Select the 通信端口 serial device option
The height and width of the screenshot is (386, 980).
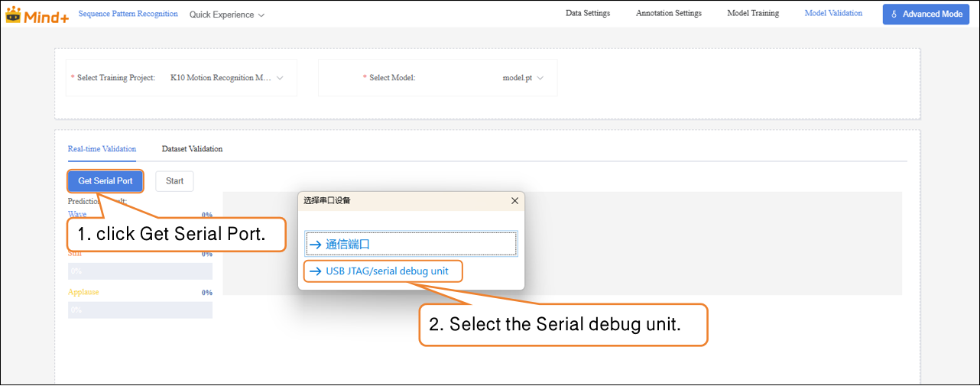coord(410,245)
